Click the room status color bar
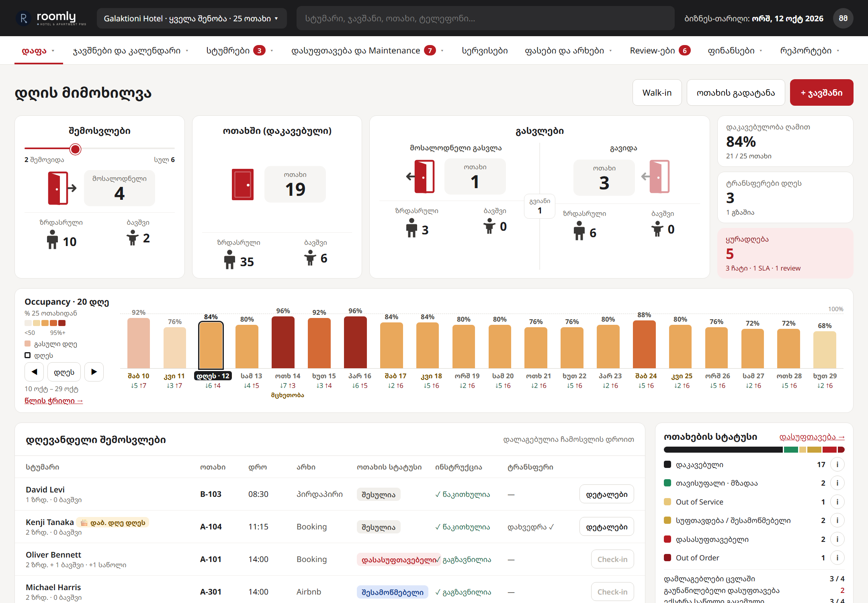Viewport: 868px width, 603px height. 754,449
